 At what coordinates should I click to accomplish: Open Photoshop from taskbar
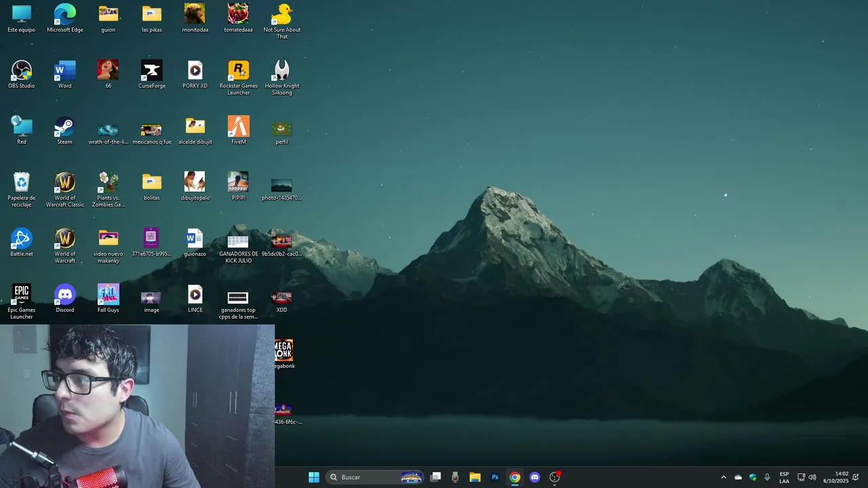[495, 477]
